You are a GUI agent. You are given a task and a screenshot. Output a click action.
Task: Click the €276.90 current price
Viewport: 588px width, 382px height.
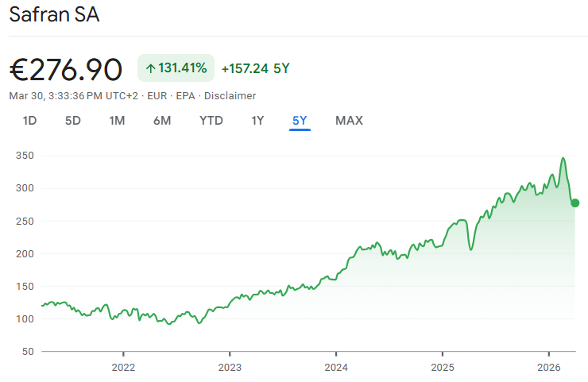click(66, 70)
